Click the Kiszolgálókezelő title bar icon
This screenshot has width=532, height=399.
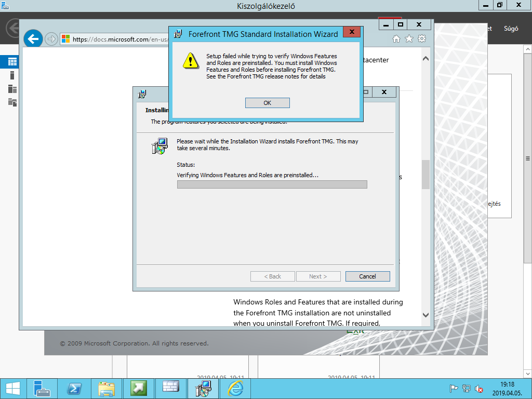click(x=5, y=5)
